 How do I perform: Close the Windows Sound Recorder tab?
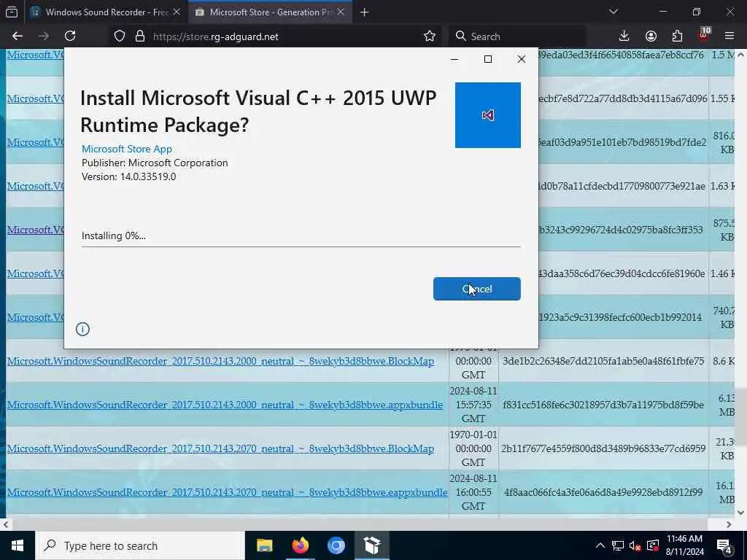(177, 12)
